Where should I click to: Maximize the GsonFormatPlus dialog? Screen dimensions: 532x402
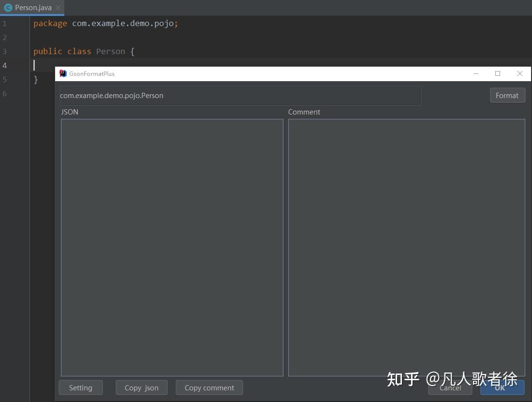[x=498, y=73]
